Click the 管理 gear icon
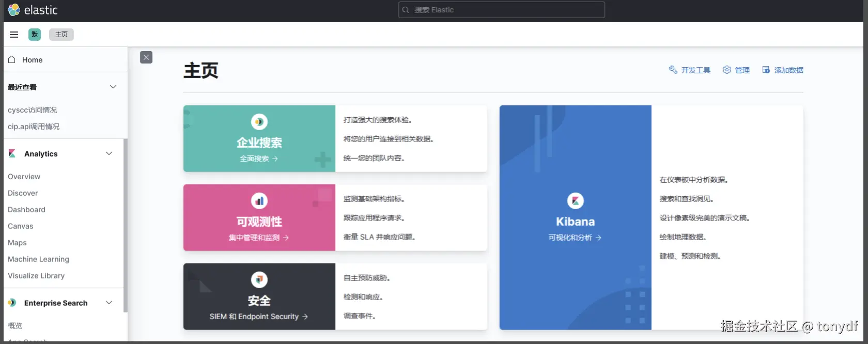Image resolution: width=868 pixels, height=344 pixels. (727, 70)
